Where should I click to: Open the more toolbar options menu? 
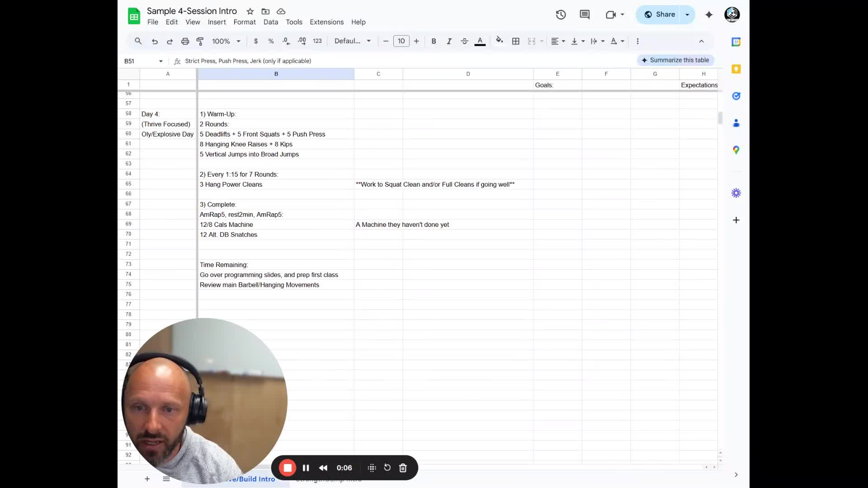point(637,41)
